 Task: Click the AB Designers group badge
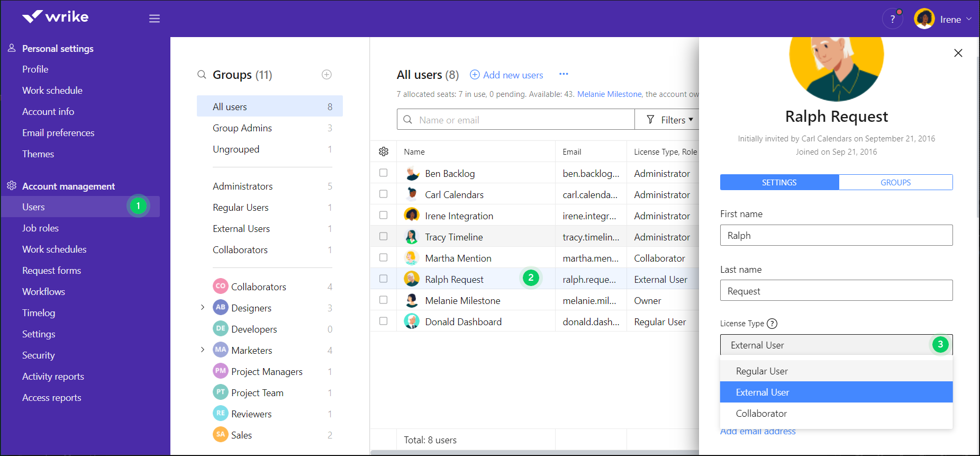(221, 307)
